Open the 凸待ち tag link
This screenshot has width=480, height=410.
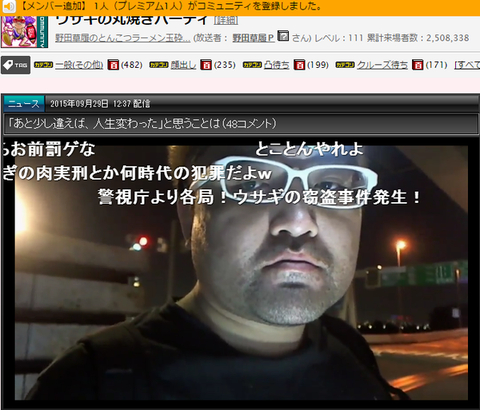click(x=276, y=65)
